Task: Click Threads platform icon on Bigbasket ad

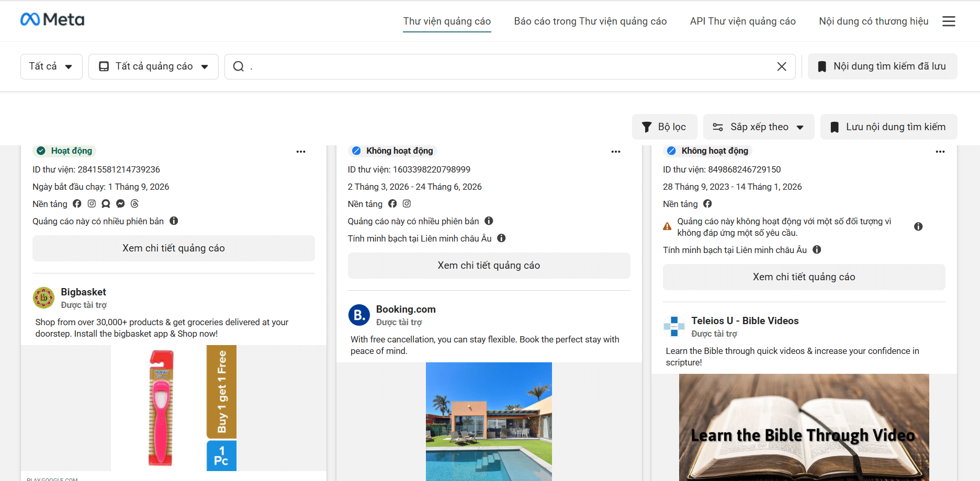Action: click(x=134, y=203)
